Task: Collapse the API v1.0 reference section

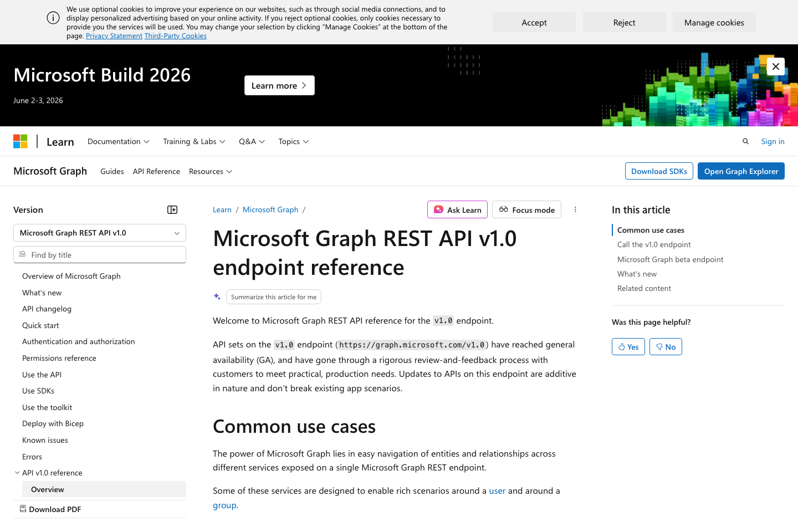Action: pyautogui.click(x=17, y=472)
